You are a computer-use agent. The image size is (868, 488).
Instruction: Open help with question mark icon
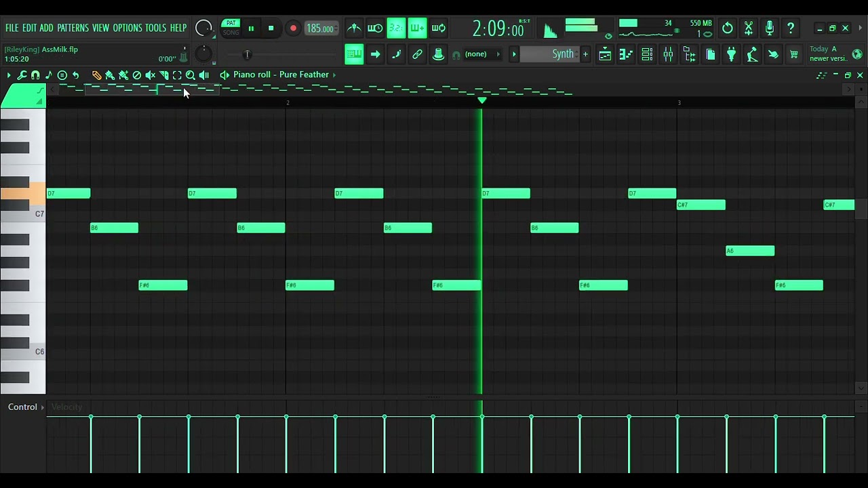click(791, 28)
